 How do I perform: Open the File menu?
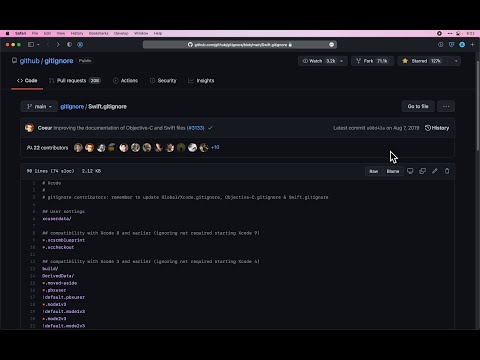[x=35, y=33]
